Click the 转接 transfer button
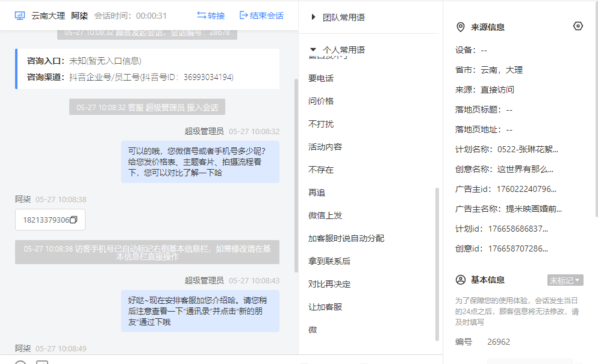Screen dimensions: 598x364 coord(211,16)
